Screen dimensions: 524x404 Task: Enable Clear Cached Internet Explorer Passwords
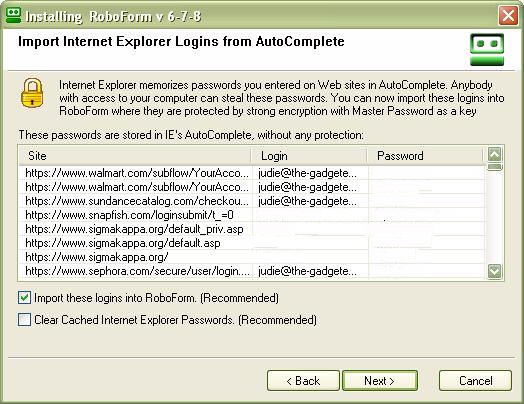click(x=24, y=319)
